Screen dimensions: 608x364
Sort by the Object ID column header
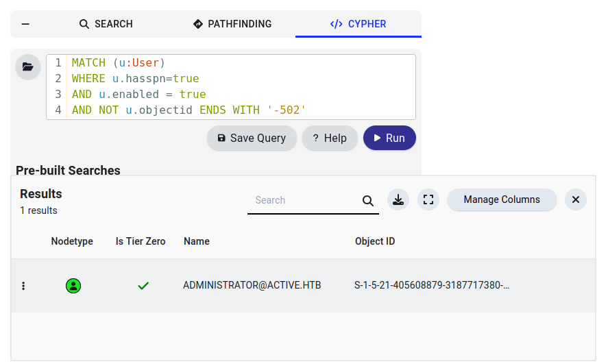tap(375, 241)
